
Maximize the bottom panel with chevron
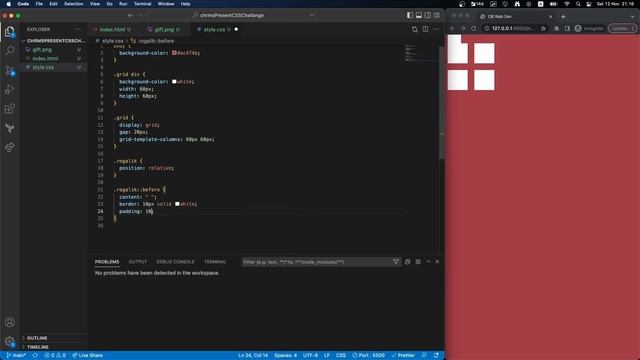pos(428,262)
